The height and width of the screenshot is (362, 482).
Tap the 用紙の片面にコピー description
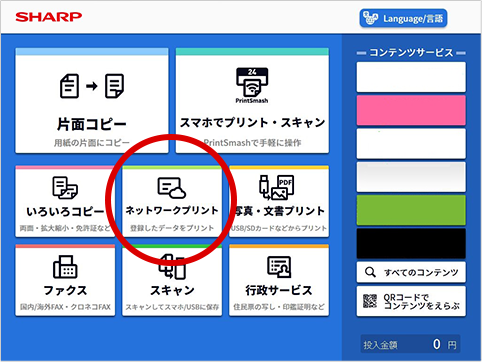tap(92, 143)
